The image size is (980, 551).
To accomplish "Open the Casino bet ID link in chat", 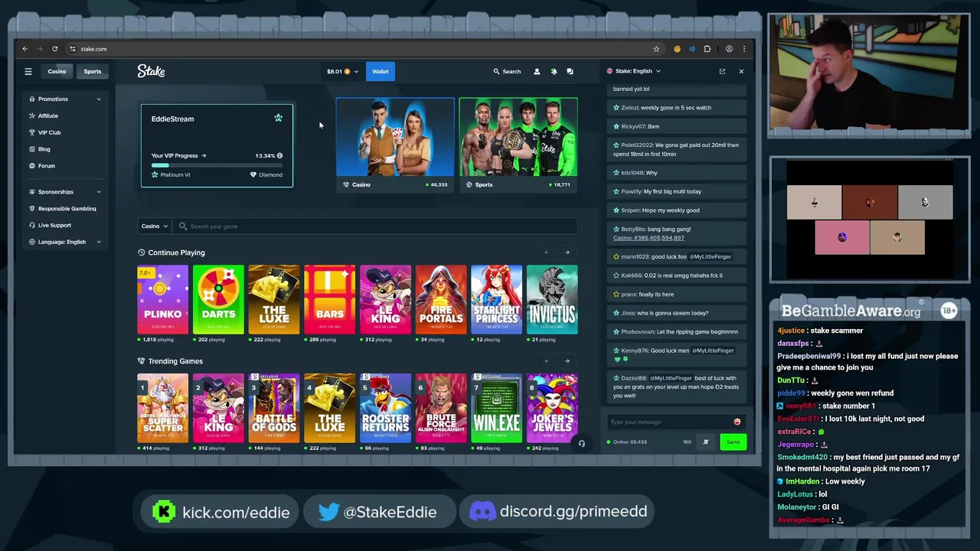I will pos(648,238).
